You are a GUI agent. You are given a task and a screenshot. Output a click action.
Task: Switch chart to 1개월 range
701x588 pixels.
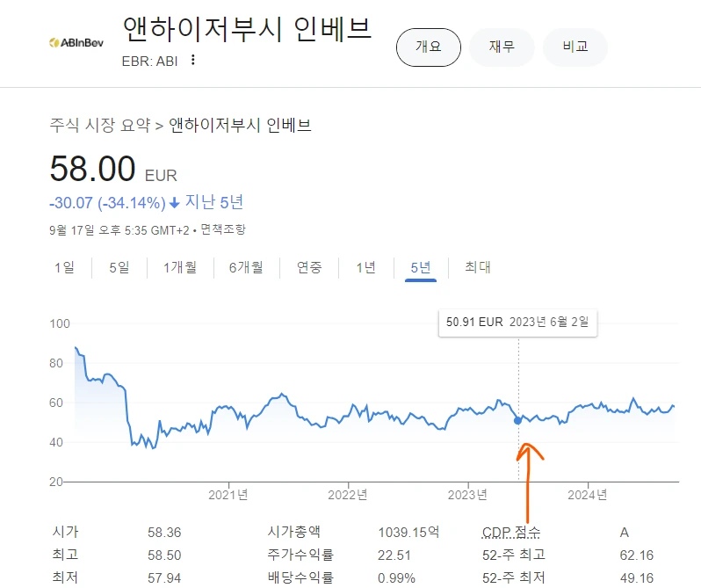(x=180, y=267)
